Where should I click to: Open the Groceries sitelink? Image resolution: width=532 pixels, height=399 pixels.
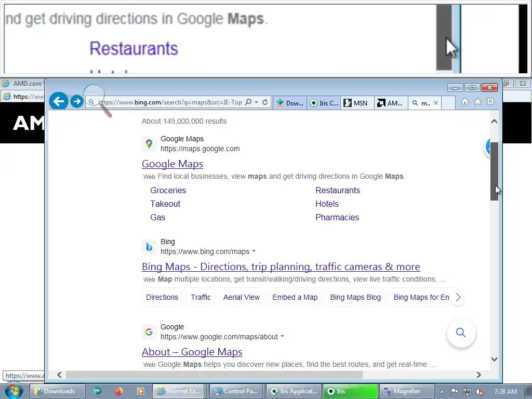pos(168,190)
